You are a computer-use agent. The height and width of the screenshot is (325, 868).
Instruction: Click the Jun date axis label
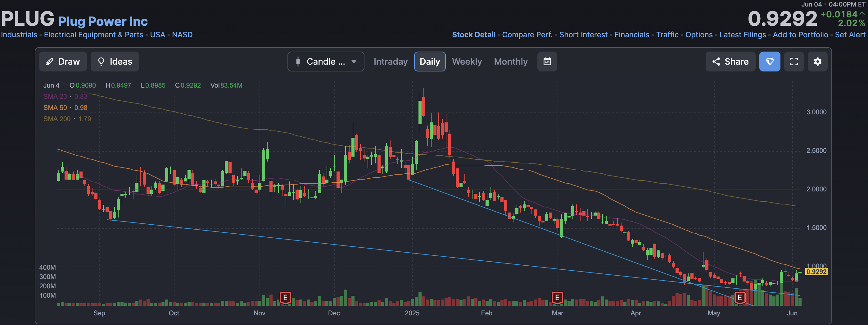pos(792,313)
